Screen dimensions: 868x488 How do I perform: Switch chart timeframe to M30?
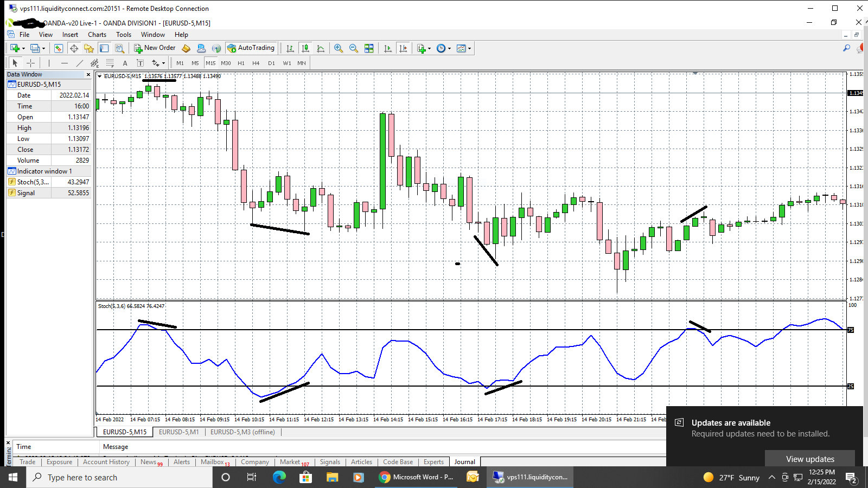(226, 63)
